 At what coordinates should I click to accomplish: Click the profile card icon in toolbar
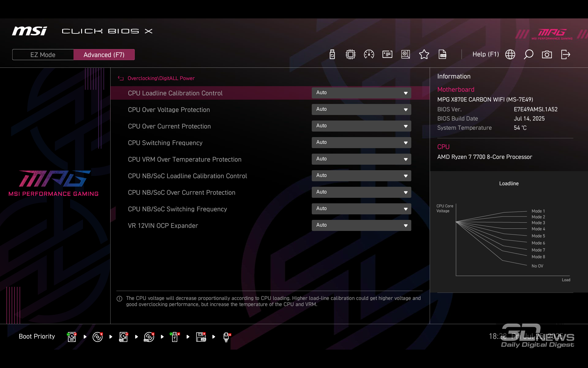(387, 55)
